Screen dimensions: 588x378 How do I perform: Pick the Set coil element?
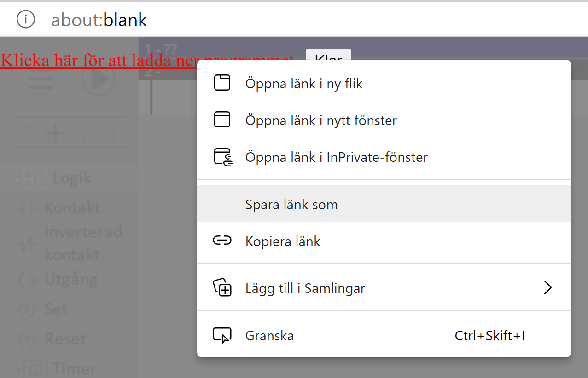(55, 309)
